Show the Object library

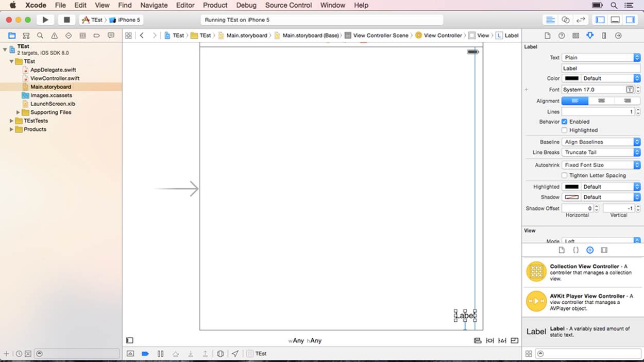(590, 250)
